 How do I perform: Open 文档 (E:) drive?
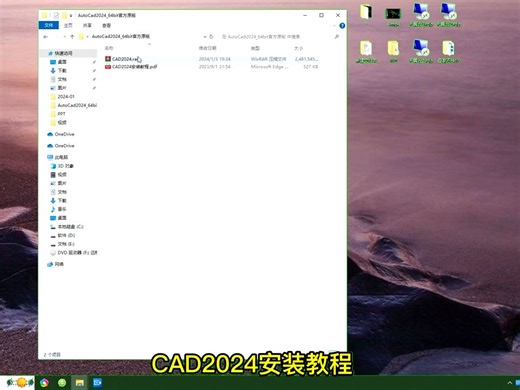pyautogui.click(x=66, y=244)
